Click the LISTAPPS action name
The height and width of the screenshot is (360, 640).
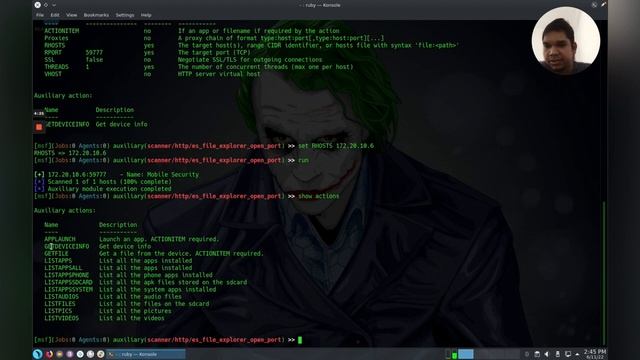coord(58,260)
